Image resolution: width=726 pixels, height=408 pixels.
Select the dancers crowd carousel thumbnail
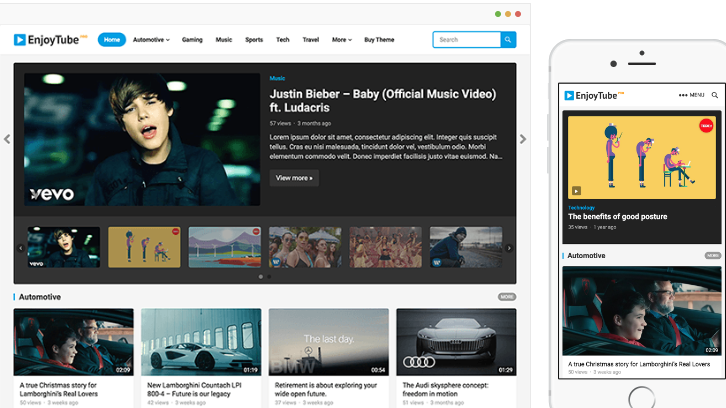click(386, 247)
